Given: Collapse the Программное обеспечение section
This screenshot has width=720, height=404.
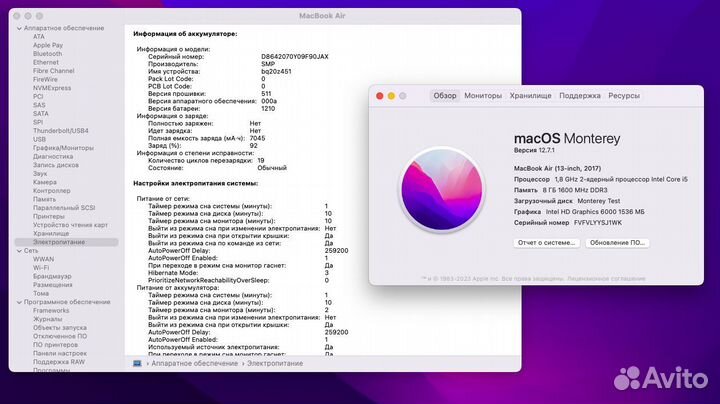Looking at the screenshot, I should click(19, 303).
